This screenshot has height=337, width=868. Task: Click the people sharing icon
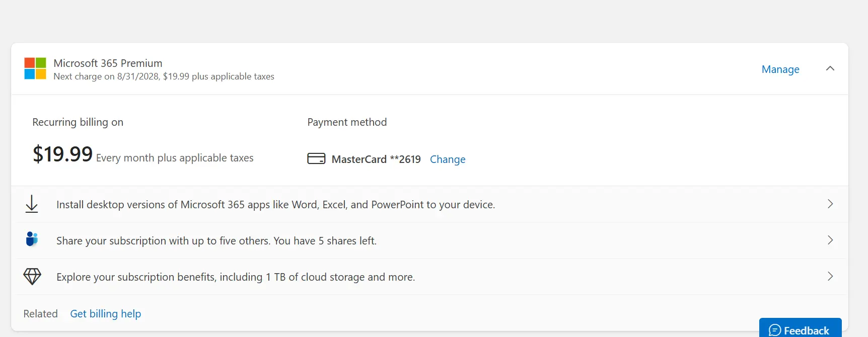point(32,239)
